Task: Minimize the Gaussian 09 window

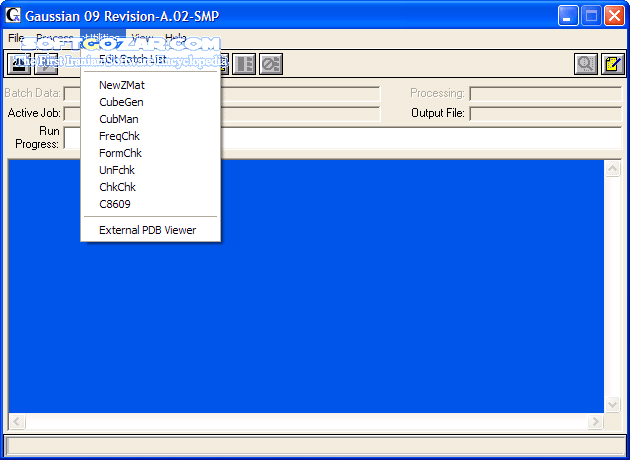Action: pos(568,16)
